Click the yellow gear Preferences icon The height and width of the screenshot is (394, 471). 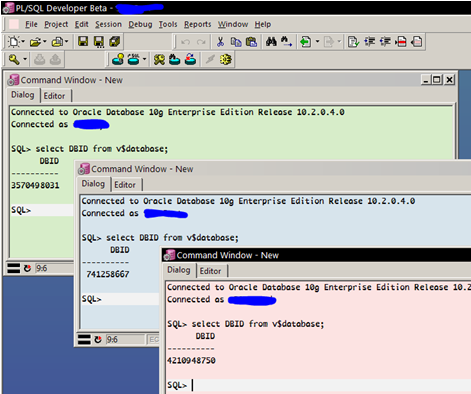pyautogui.click(x=226, y=60)
